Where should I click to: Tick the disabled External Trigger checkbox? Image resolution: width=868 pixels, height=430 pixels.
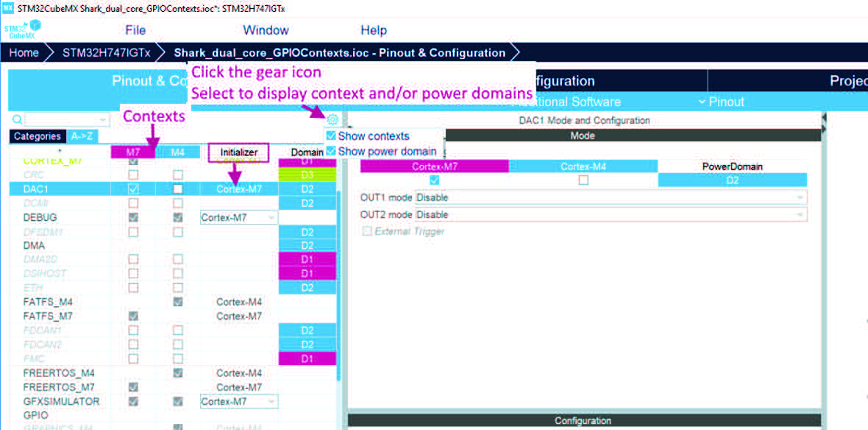367,231
